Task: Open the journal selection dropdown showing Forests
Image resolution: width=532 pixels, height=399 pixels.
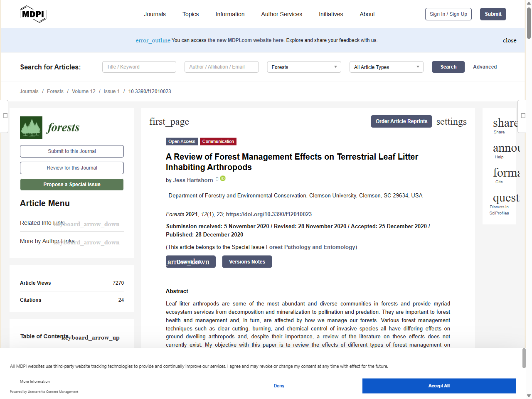Action: [304, 67]
